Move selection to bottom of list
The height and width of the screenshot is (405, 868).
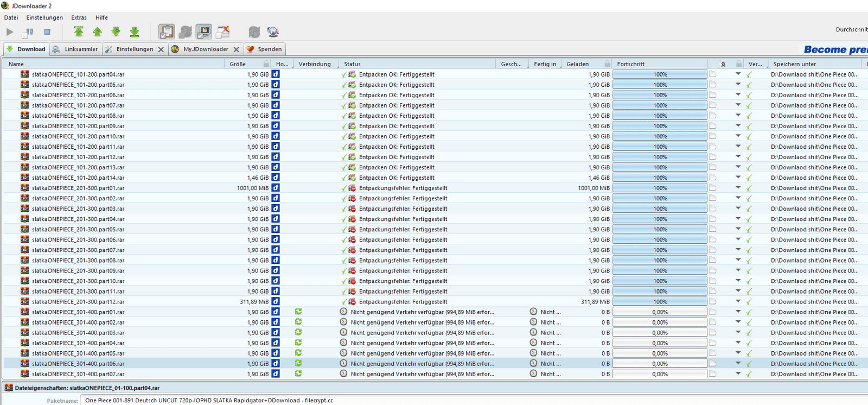(135, 31)
